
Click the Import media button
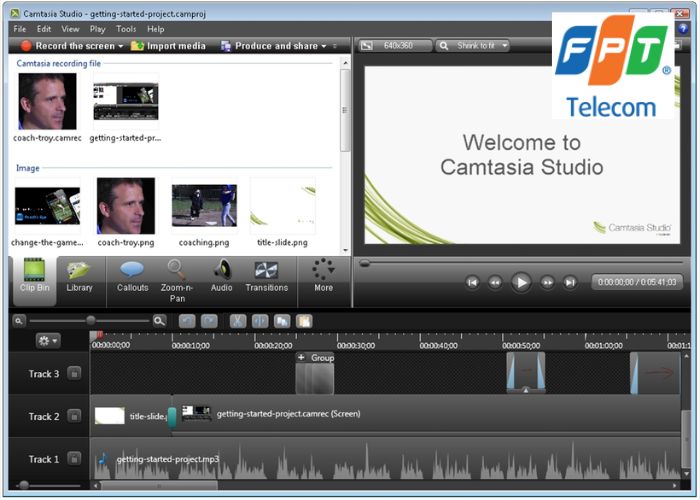168,46
